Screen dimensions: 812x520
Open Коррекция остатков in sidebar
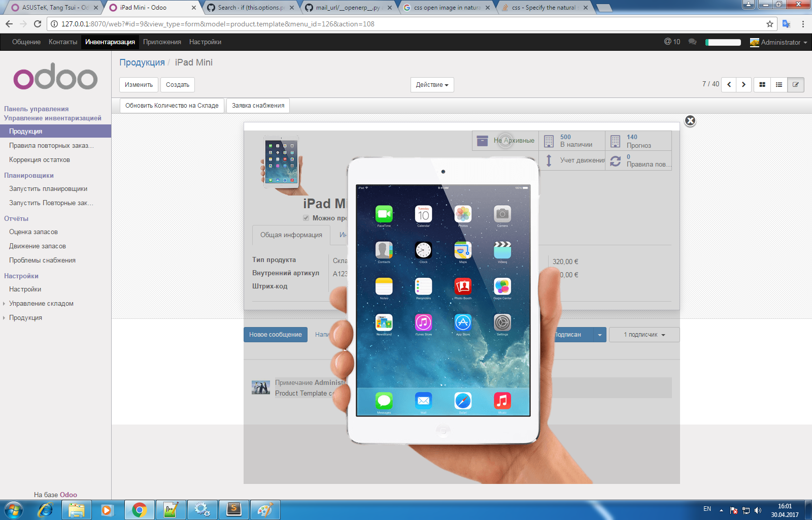tap(40, 159)
